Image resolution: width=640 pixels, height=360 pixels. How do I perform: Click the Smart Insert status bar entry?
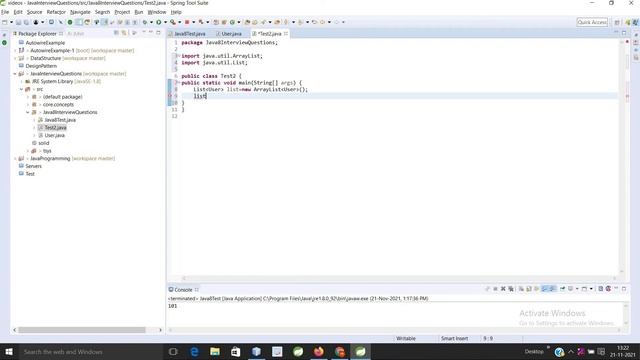pos(454,338)
